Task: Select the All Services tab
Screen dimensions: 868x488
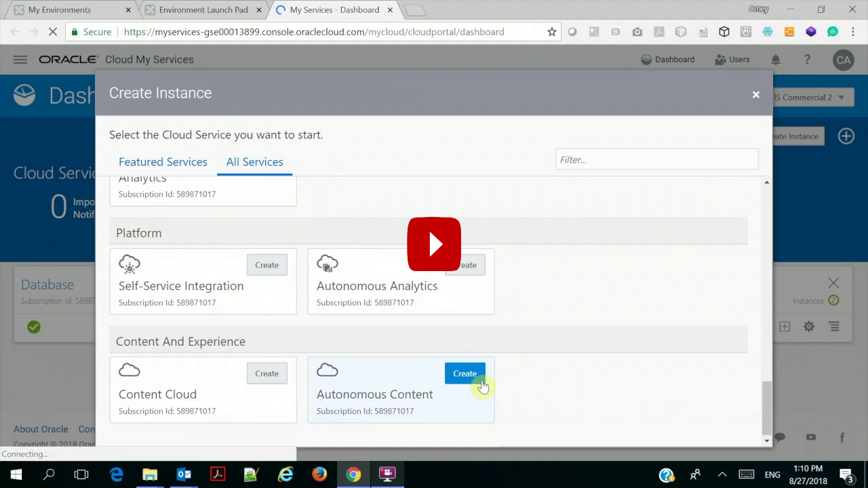Action: click(x=254, y=162)
